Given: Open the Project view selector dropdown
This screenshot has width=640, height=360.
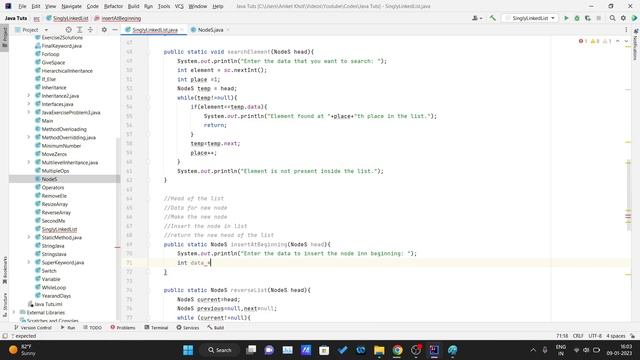Looking at the screenshot, I should click(31, 30).
